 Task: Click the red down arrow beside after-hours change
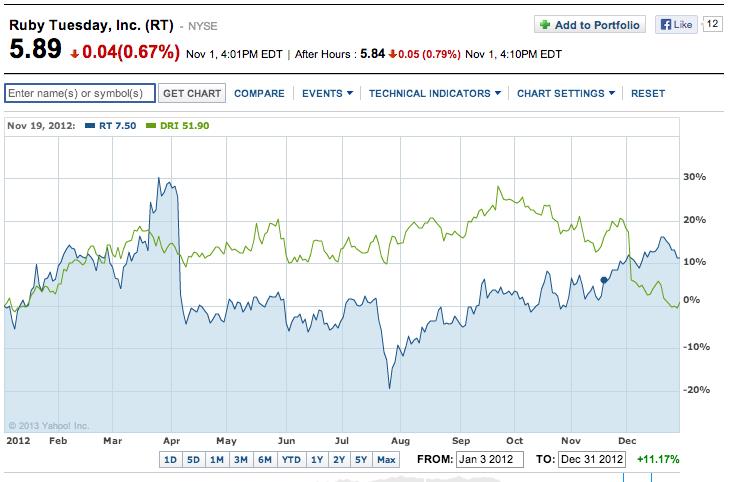tap(392, 54)
